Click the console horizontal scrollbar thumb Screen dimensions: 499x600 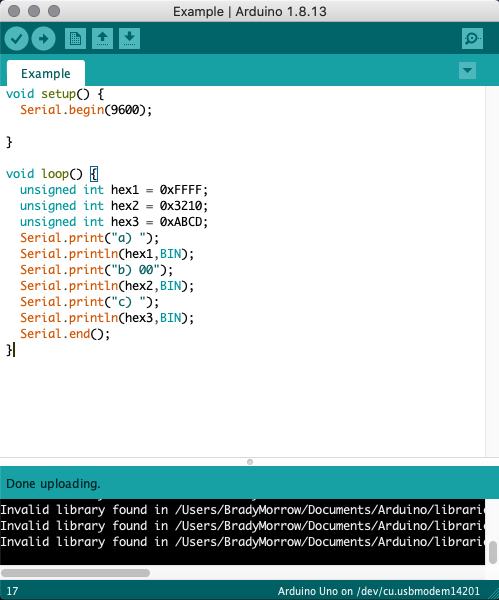(75, 573)
